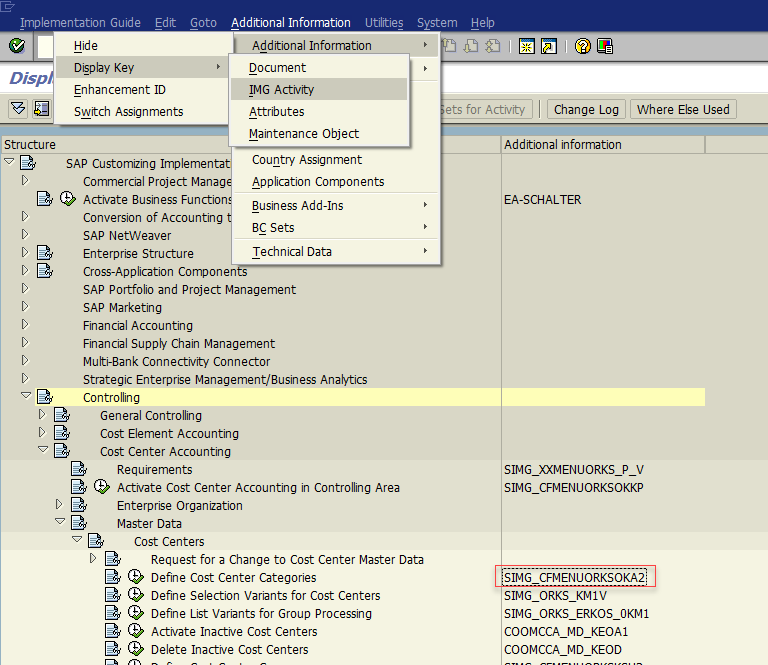Open the Business Add-Ins submenu
This screenshot has height=665, width=768.
click(x=336, y=206)
